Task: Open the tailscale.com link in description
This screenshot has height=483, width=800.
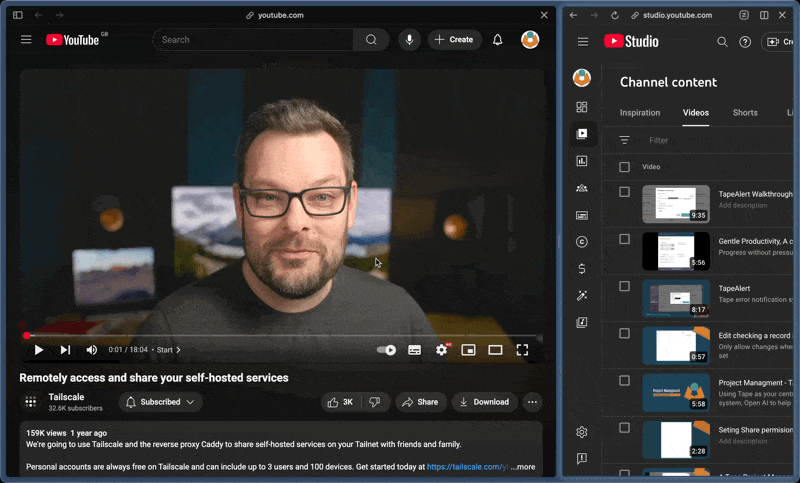Action: click(x=467, y=467)
